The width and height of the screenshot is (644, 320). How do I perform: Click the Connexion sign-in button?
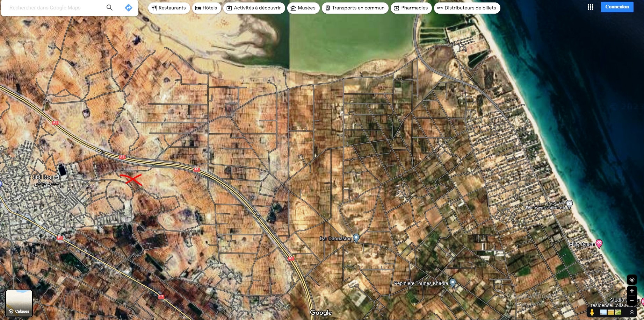click(x=617, y=7)
